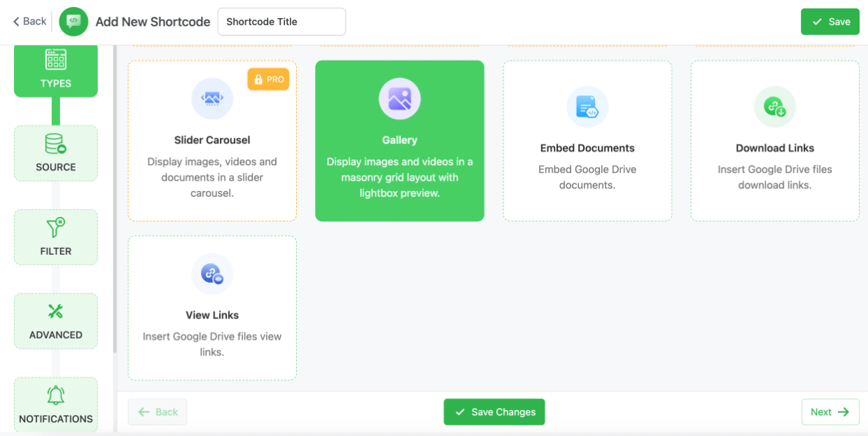Click the PRO lock badge on Slider Carousel
Image resolution: width=868 pixels, height=436 pixels.
[268, 79]
